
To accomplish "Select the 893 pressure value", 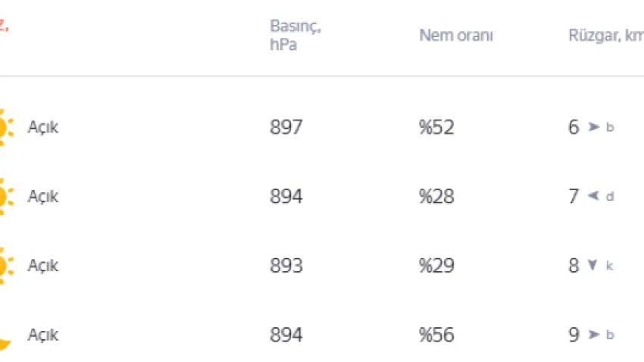I will pos(286,266).
